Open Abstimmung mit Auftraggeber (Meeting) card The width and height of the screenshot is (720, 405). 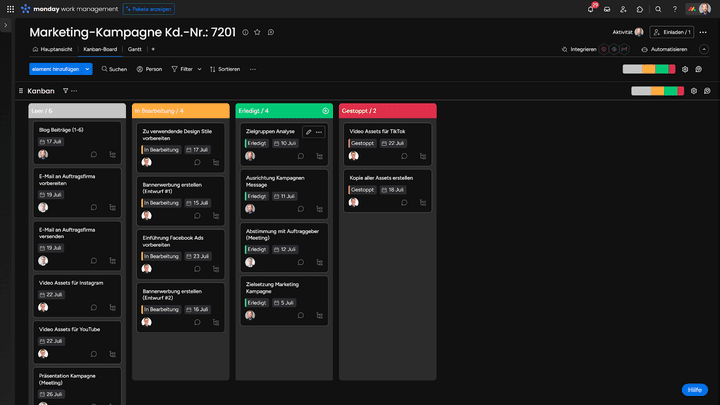(284, 248)
